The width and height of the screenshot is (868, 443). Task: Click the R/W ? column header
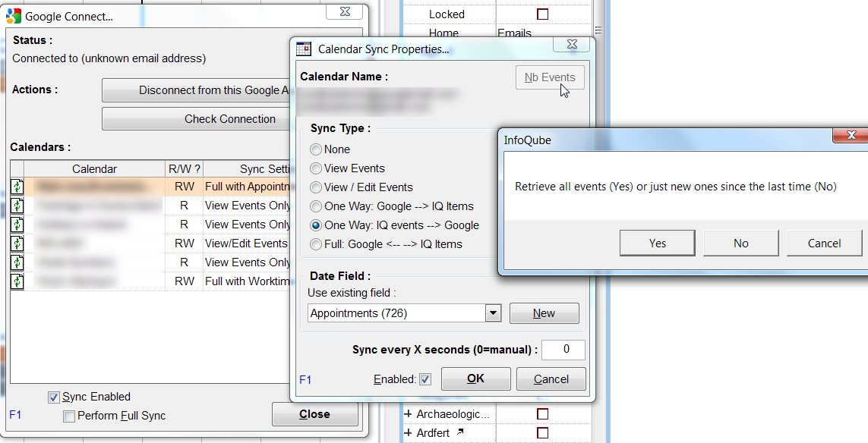(185, 168)
